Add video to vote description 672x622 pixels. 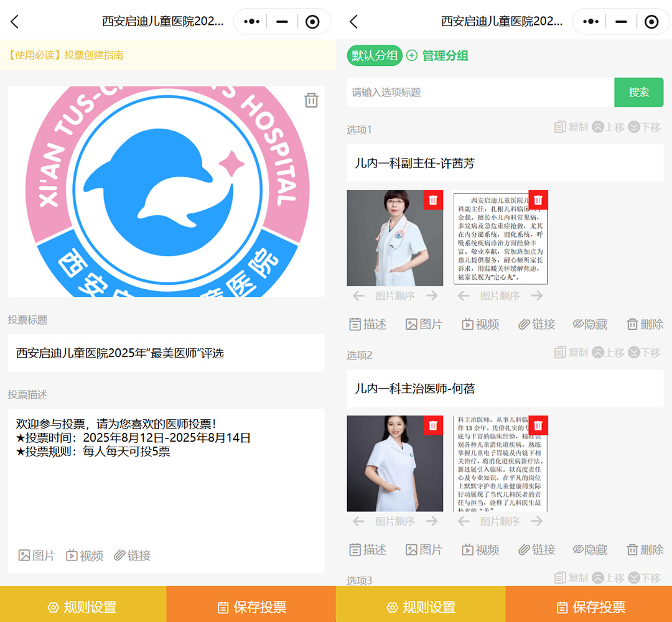85,555
